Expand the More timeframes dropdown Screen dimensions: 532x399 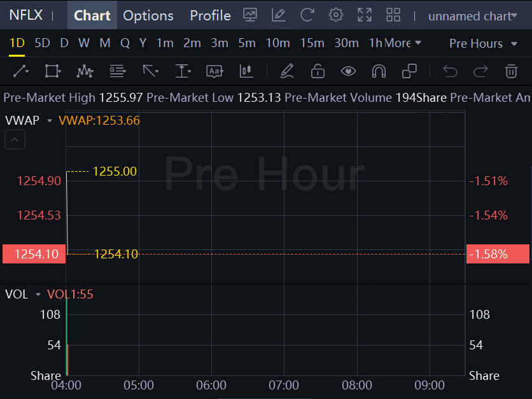403,43
